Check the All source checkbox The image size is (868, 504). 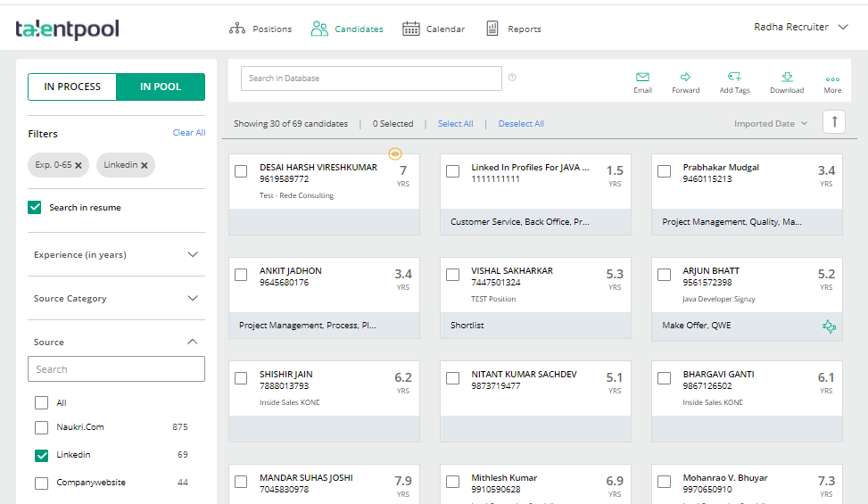pos(42,403)
